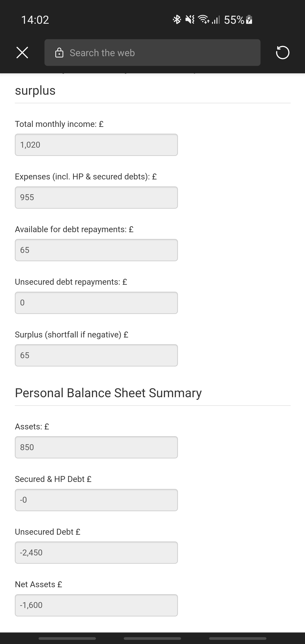This screenshot has width=305, height=644.
Task: Tap the Available for debt repayments field
Action: point(96,250)
